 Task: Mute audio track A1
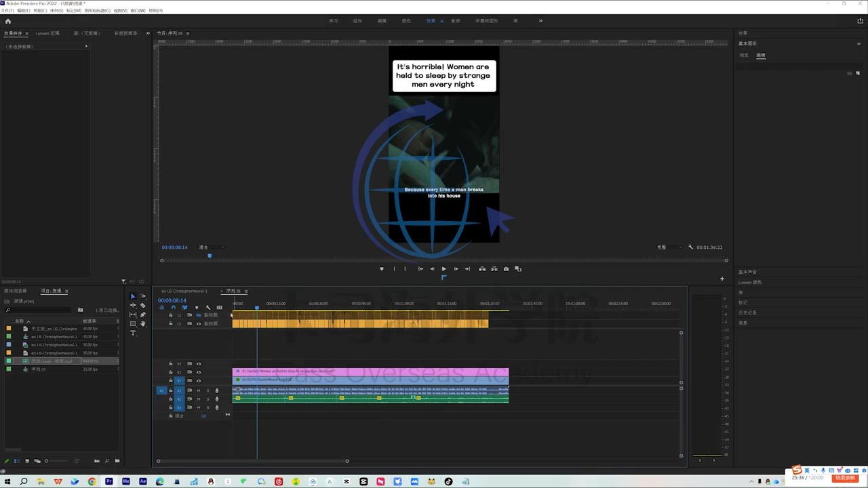pyautogui.click(x=199, y=390)
